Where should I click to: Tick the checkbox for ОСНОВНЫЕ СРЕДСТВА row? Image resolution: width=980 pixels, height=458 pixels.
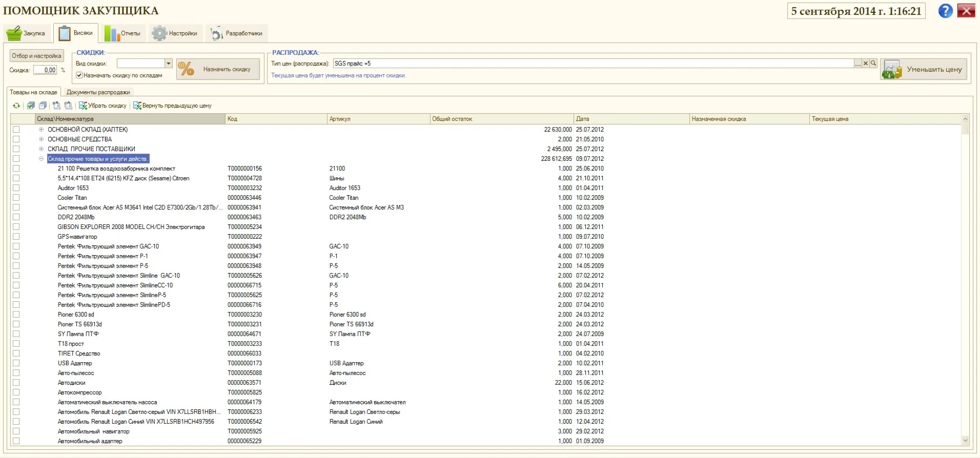click(x=16, y=139)
